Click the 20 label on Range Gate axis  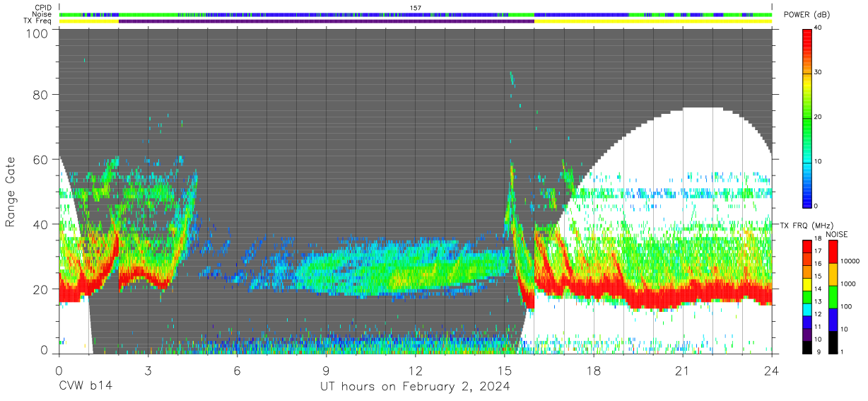coord(40,289)
